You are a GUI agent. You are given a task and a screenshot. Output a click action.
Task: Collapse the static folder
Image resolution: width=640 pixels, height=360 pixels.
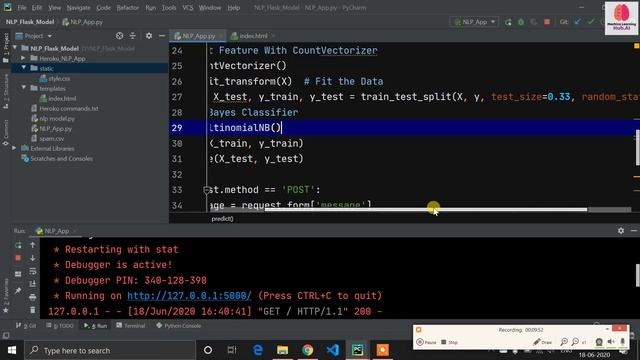[23, 68]
